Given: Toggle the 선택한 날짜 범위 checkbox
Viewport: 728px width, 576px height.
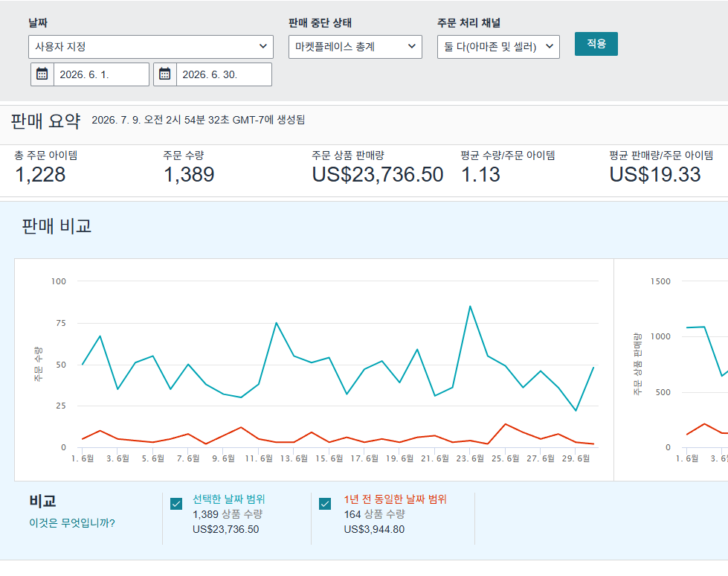Looking at the screenshot, I should click(x=176, y=504).
